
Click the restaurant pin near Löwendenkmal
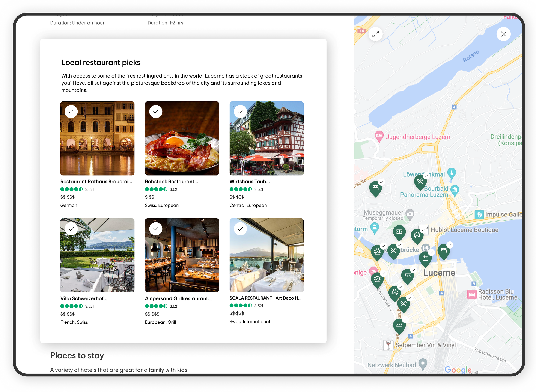pyautogui.click(x=420, y=182)
